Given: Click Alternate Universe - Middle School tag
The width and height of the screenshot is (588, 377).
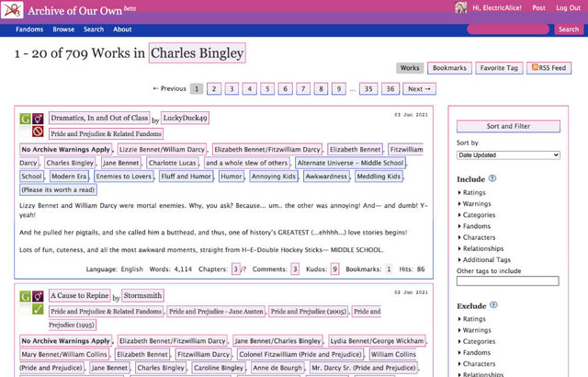Looking at the screenshot, I should point(350,163).
